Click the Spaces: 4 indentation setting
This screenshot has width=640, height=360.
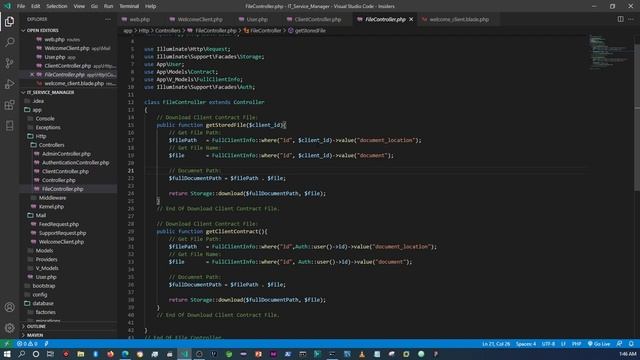pos(526,344)
